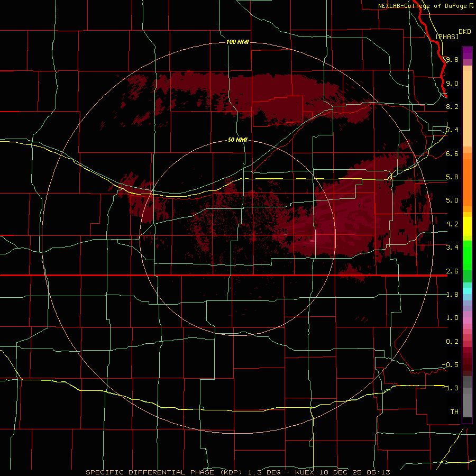
Task: Click the 0.2 value on the scale
Action: pyautogui.click(x=452, y=342)
